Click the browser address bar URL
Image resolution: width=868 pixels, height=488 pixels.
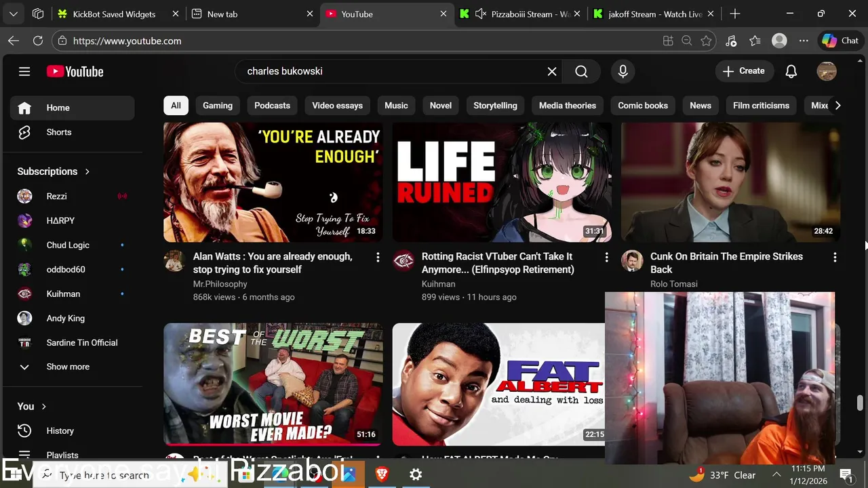[x=127, y=41]
